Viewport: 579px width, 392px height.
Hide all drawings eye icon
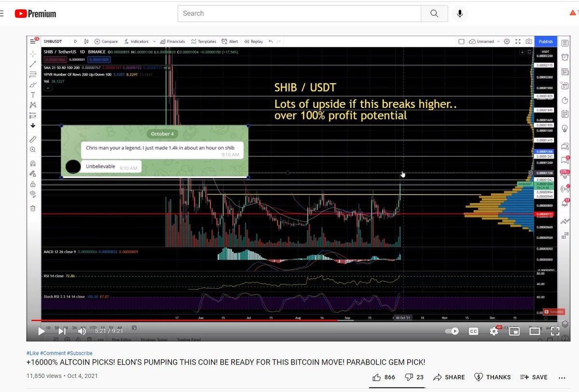pyautogui.click(x=33, y=194)
